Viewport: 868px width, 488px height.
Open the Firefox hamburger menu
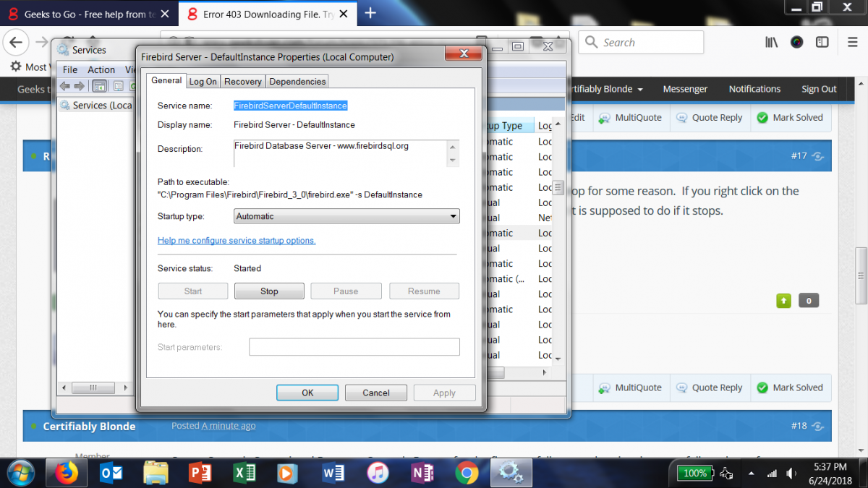click(x=852, y=42)
